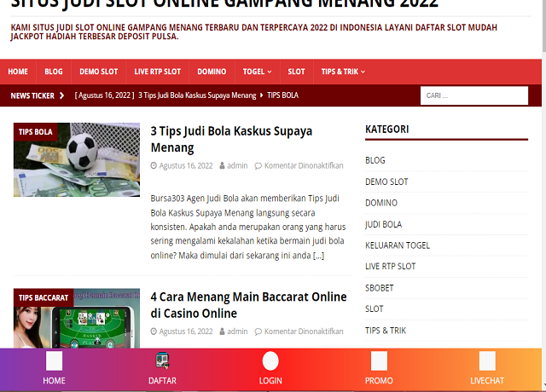
Task: Tap the DAFTAR icon in bottom bar
Action: click(x=162, y=361)
